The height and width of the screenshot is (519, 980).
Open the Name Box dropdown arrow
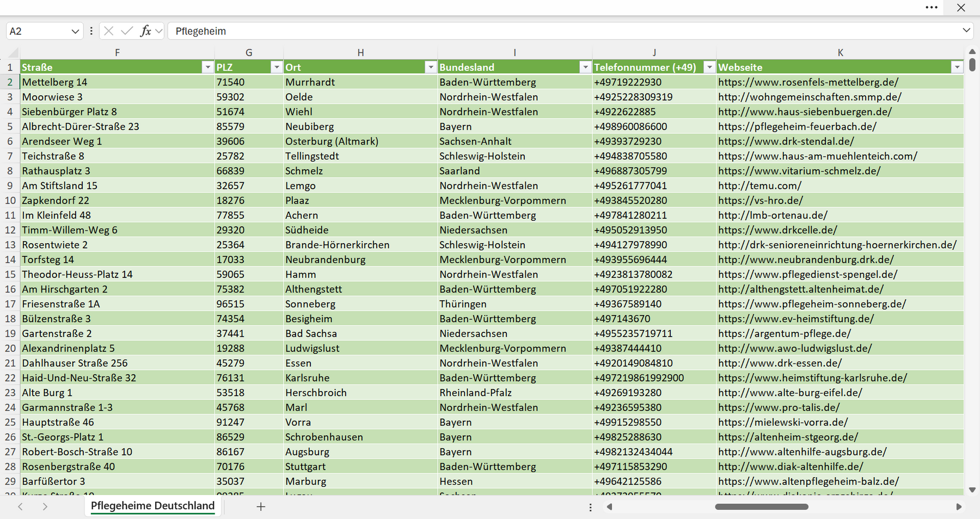click(x=75, y=32)
